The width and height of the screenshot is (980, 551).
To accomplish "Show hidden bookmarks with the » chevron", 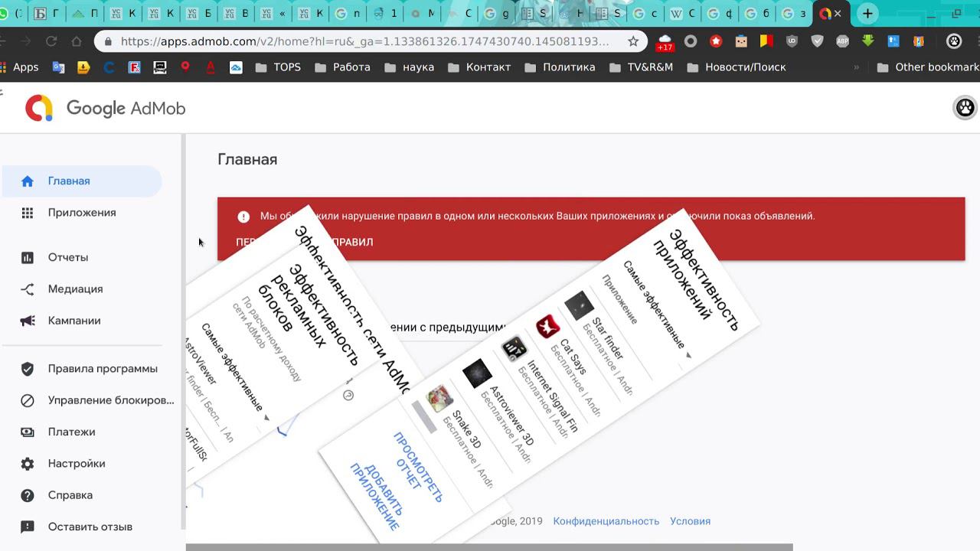I will tap(856, 67).
